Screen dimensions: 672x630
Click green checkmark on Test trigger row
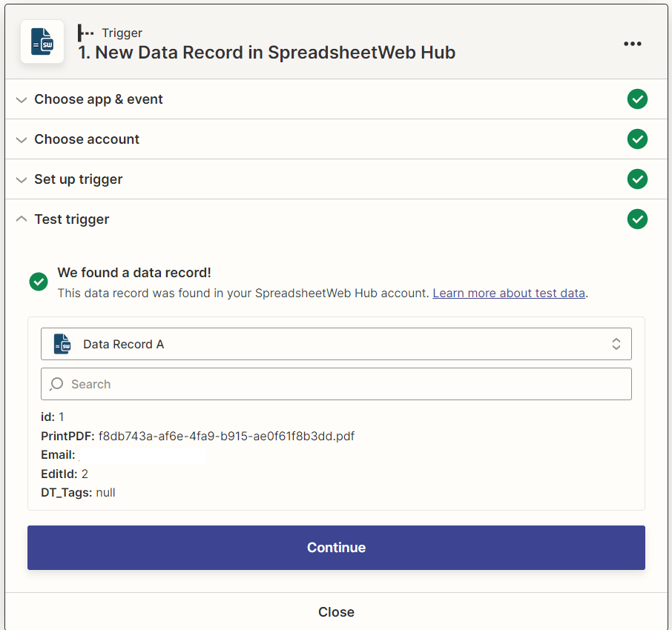coord(636,219)
